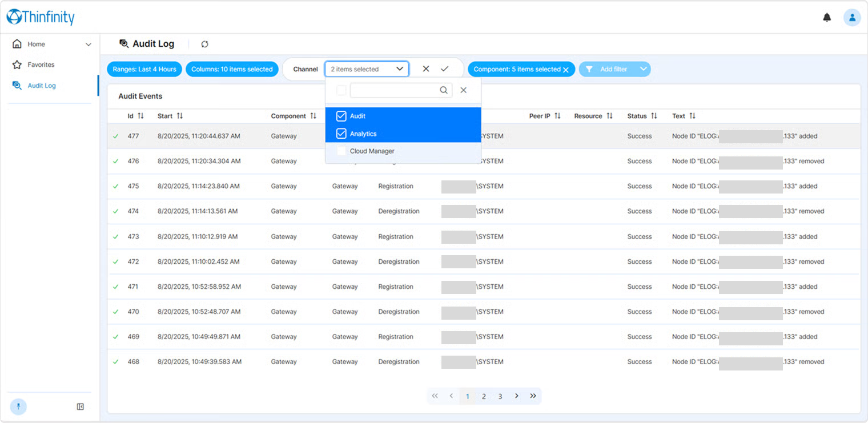Sort the table by Id column
The width and height of the screenshot is (868, 423).
click(140, 116)
